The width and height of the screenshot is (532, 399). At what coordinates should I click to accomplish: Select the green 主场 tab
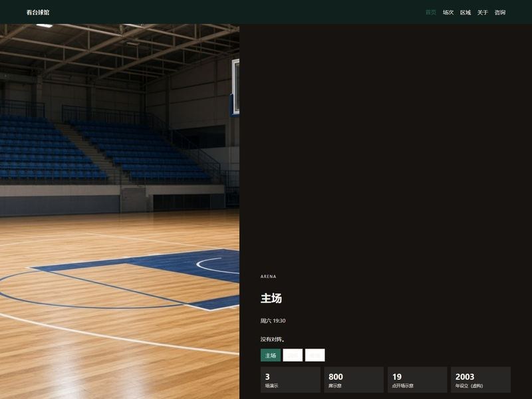[271, 355]
